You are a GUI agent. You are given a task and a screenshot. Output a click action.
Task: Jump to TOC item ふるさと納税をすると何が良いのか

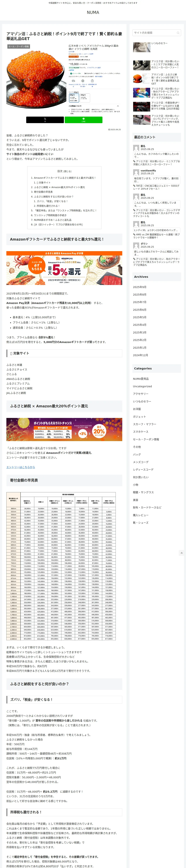(x=54, y=197)
